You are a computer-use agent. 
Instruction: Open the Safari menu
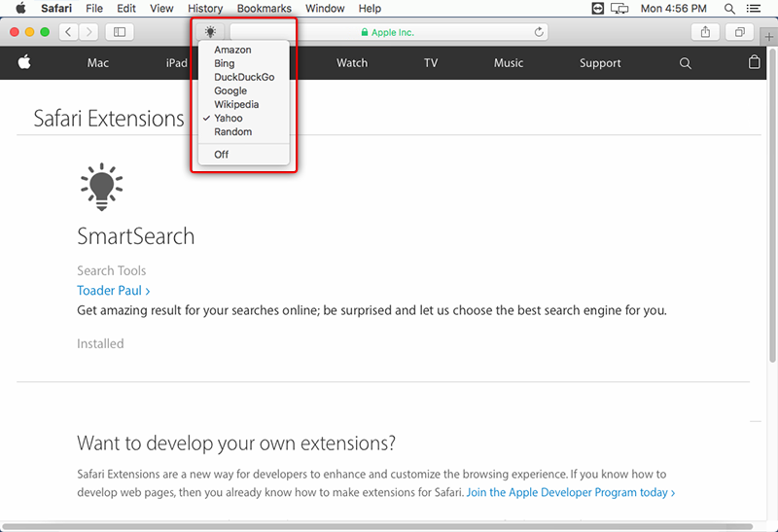(56, 9)
